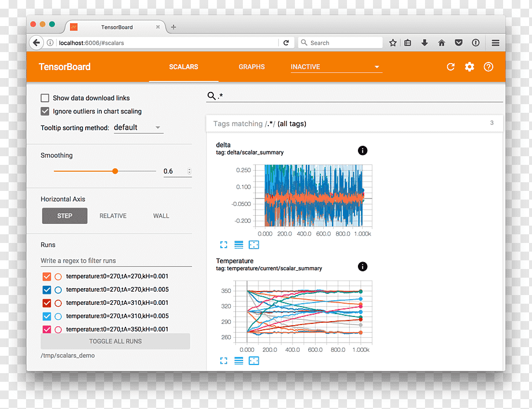Screen dimensions: 532x409
Task: Open the browser hamburger menu
Action: [496, 43]
